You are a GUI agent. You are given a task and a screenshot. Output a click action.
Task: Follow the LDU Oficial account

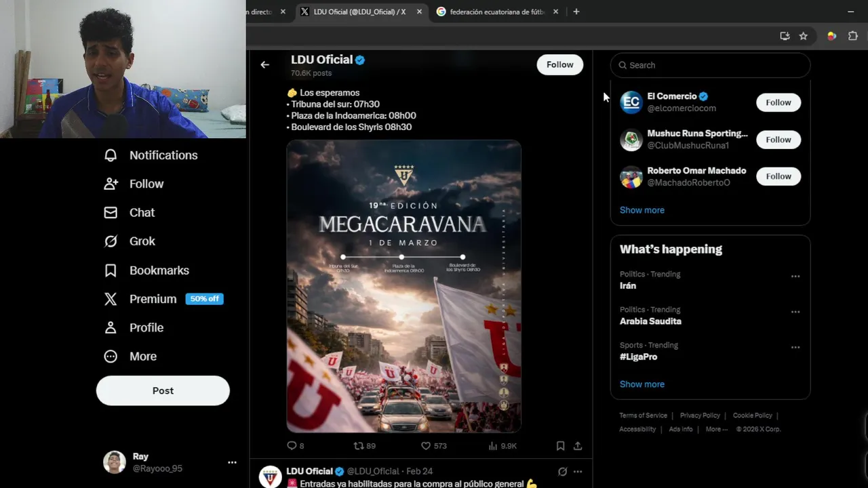tap(560, 64)
